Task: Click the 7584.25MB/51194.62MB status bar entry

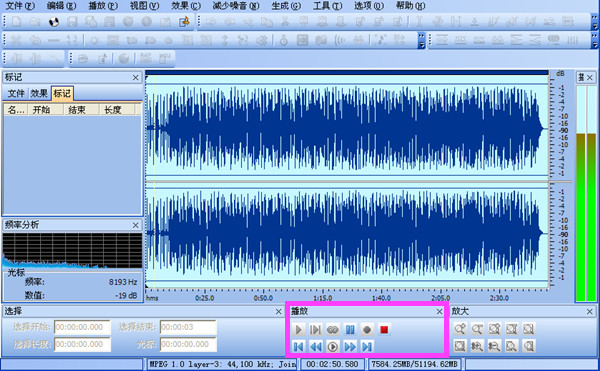Action: point(414,364)
